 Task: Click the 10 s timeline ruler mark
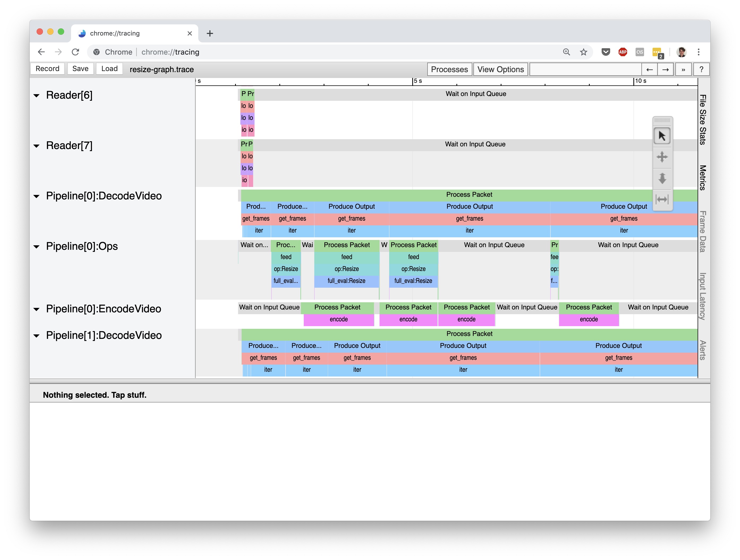640,81
